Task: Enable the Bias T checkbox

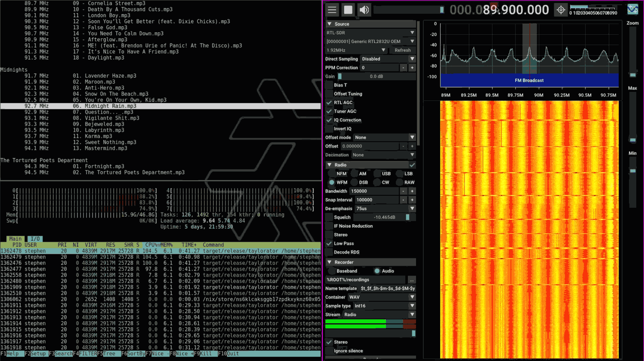Action: coord(329,85)
